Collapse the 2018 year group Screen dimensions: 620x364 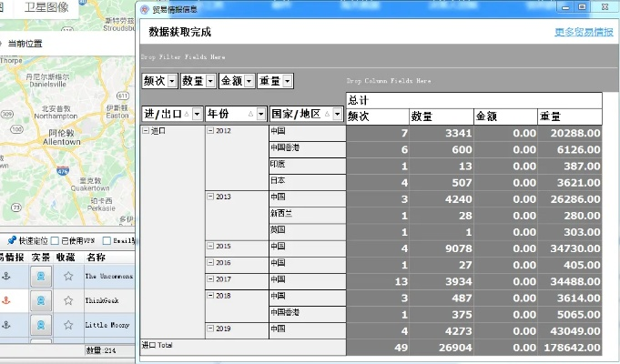tap(210, 296)
